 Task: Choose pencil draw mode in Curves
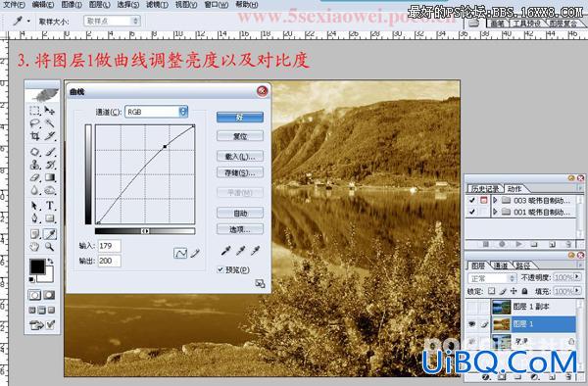point(195,254)
